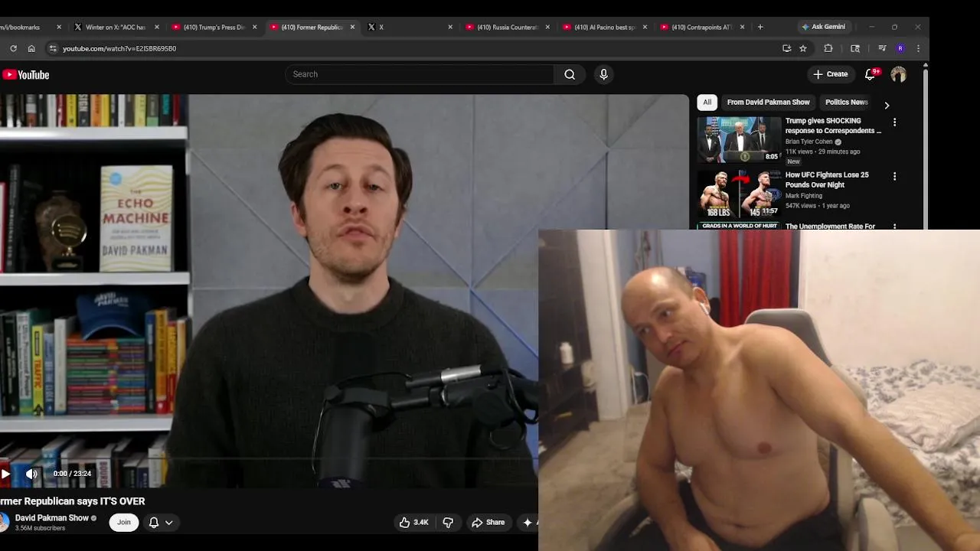Screen dimensions: 980x551
Task: Click the title How UFC Fighters Lose 25 Pounds
Action: pyautogui.click(x=827, y=180)
